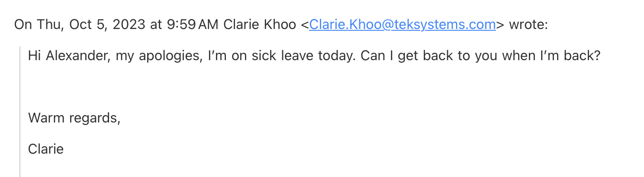Viewport: 644px width, 177px height.
Task: Click the vertical quote bar beside message
Action: [x=20, y=112]
